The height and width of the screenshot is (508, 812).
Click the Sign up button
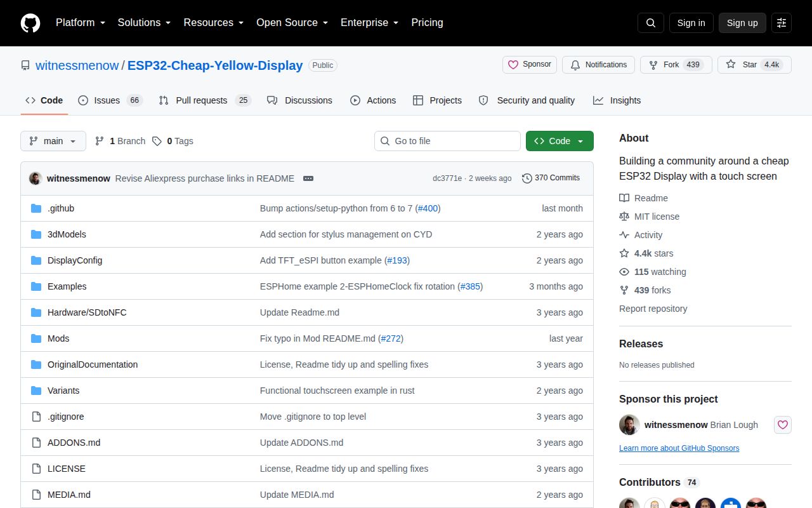pyautogui.click(x=742, y=23)
